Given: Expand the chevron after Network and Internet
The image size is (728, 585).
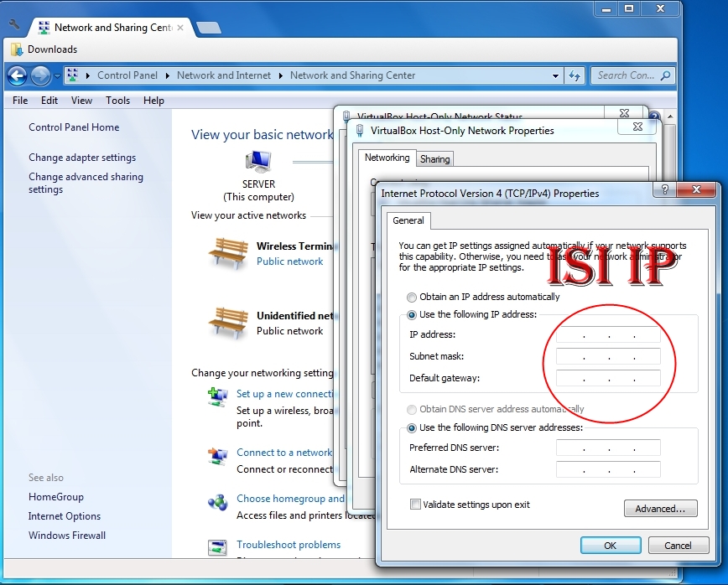Looking at the screenshot, I should [x=280, y=75].
